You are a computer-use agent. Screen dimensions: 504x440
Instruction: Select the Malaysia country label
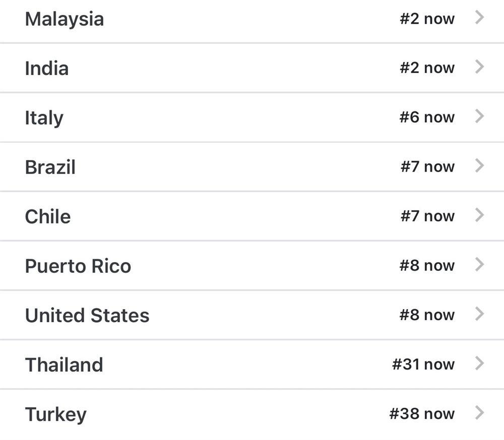65,19
